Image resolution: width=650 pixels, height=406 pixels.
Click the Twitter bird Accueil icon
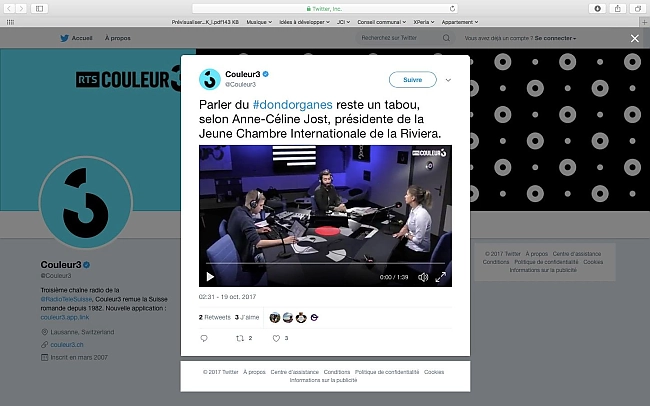pyautogui.click(x=65, y=38)
